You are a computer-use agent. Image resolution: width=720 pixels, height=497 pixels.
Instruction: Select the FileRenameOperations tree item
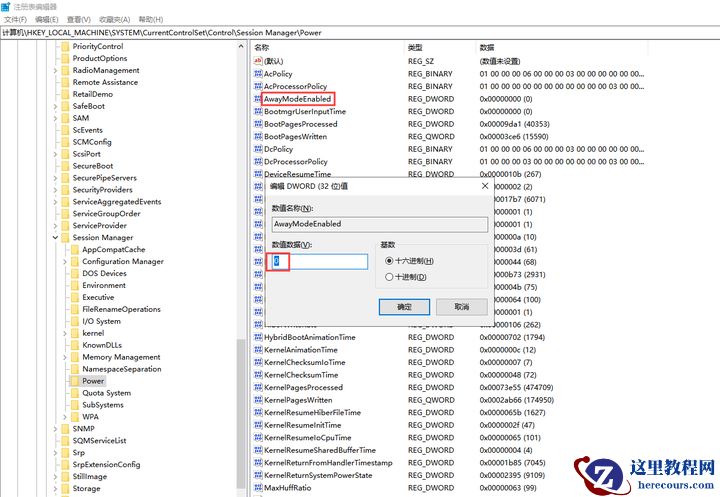coord(121,309)
